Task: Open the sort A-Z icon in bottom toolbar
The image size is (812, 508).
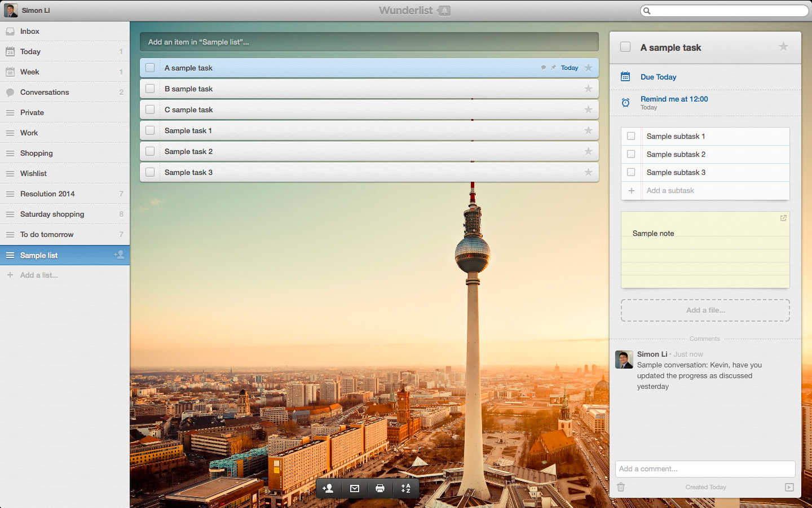Action: [x=406, y=488]
